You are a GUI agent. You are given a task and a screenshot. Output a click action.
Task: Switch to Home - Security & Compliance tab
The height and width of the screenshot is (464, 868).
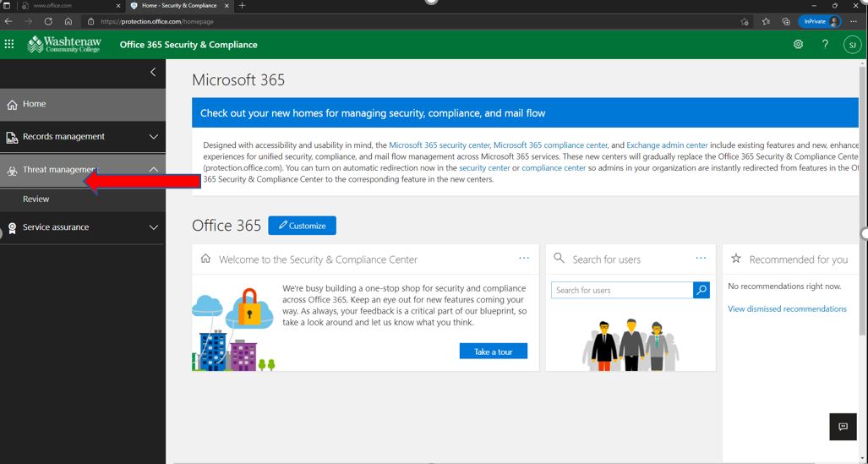click(178, 6)
